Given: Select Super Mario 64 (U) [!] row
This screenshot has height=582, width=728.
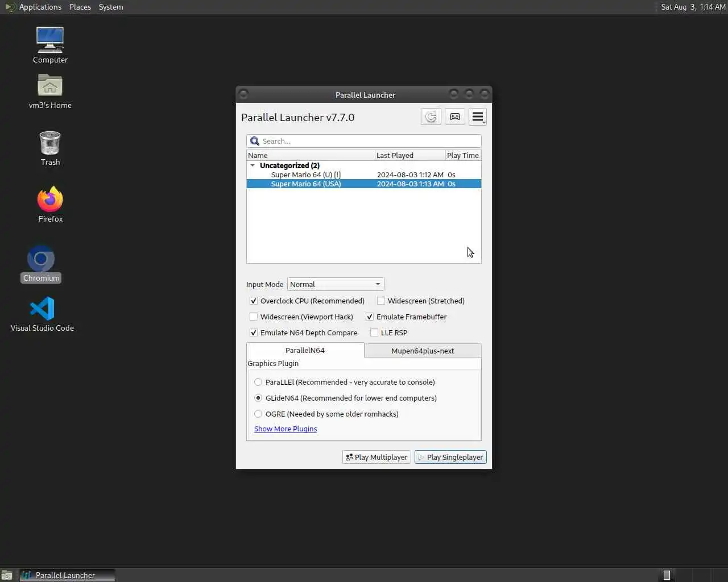Looking at the screenshot, I should pyautogui.click(x=364, y=174).
